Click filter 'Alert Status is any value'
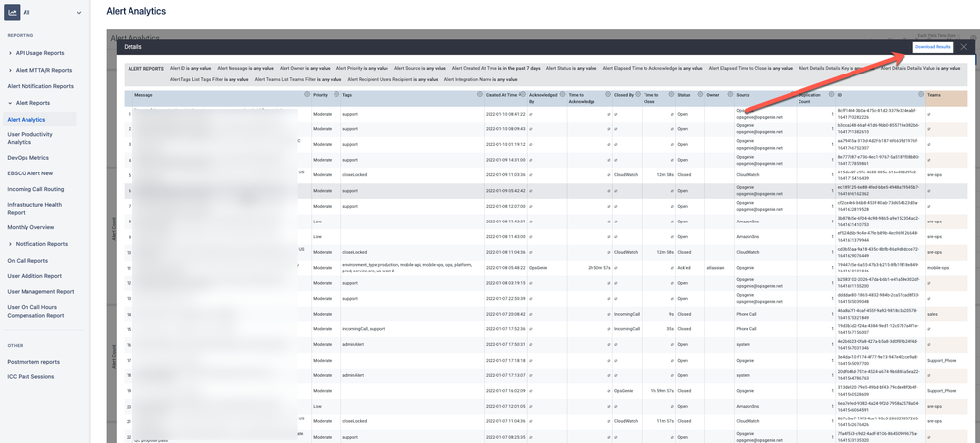This screenshot has width=980, height=443. tap(571, 68)
